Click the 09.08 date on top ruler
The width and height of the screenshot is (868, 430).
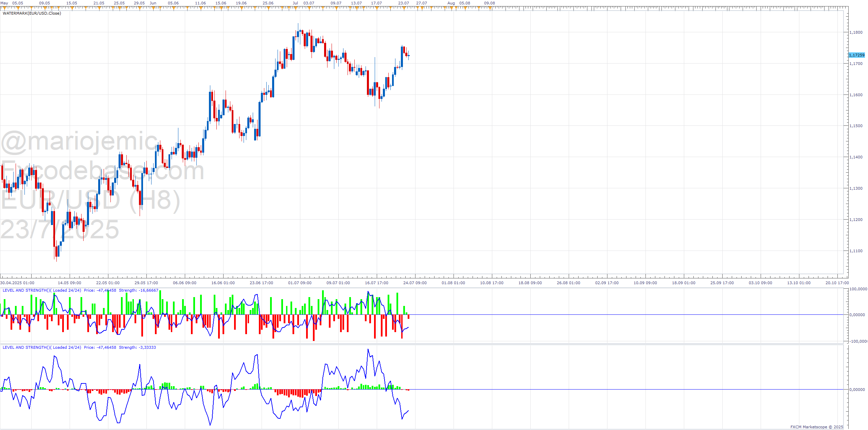click(x=490, y=3)
